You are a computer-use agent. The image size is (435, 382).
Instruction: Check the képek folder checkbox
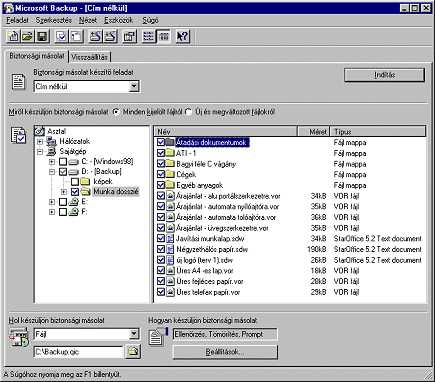coord(75,182)
